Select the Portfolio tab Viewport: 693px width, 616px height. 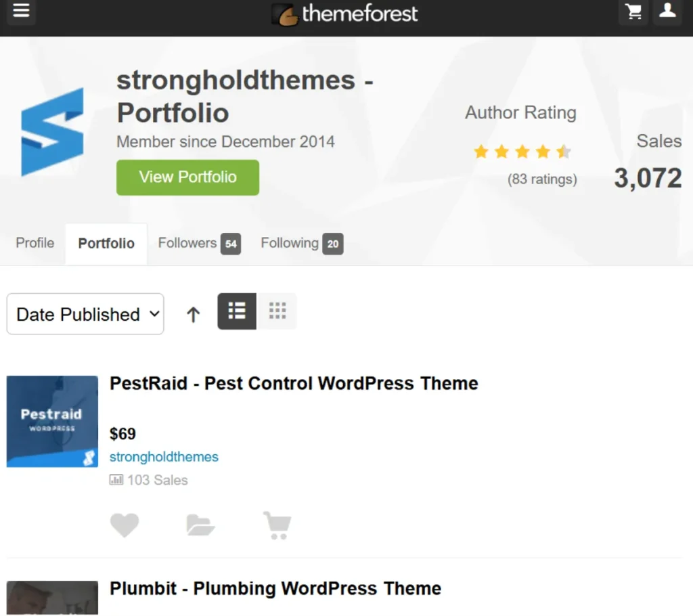coord(106,244)
